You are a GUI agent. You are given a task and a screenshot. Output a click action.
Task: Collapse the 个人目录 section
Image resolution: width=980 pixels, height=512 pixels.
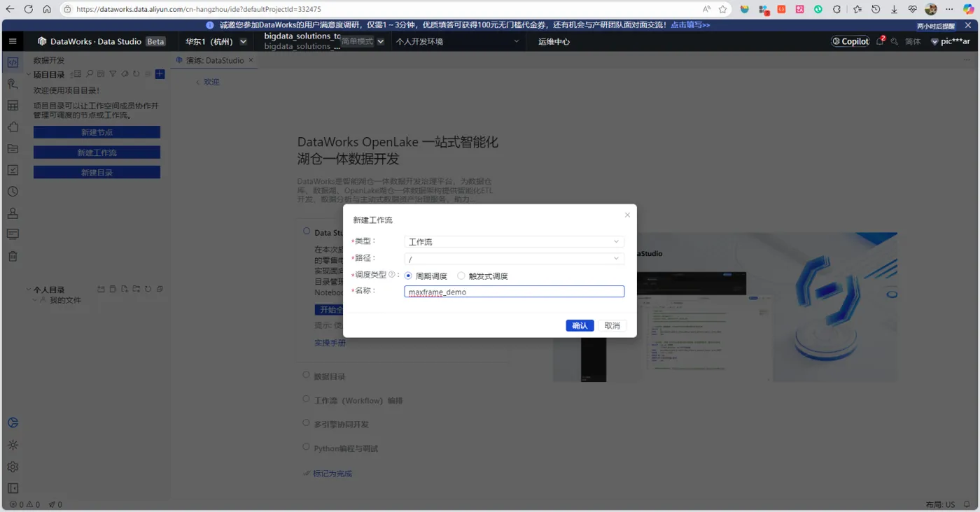pyautogui.click(x=29, y=290)
